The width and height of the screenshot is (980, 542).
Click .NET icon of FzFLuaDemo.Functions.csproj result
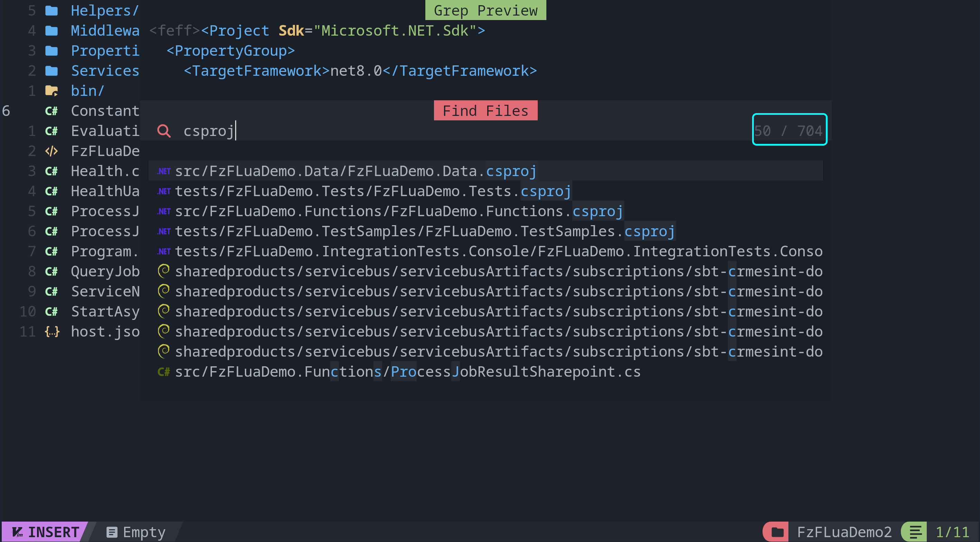point(164,211)
